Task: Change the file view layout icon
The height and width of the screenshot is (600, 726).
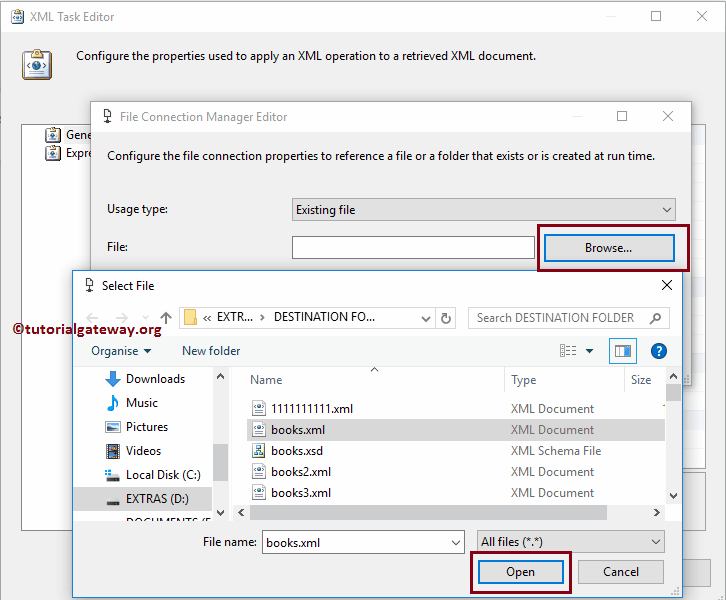Action: pos(568,351)
